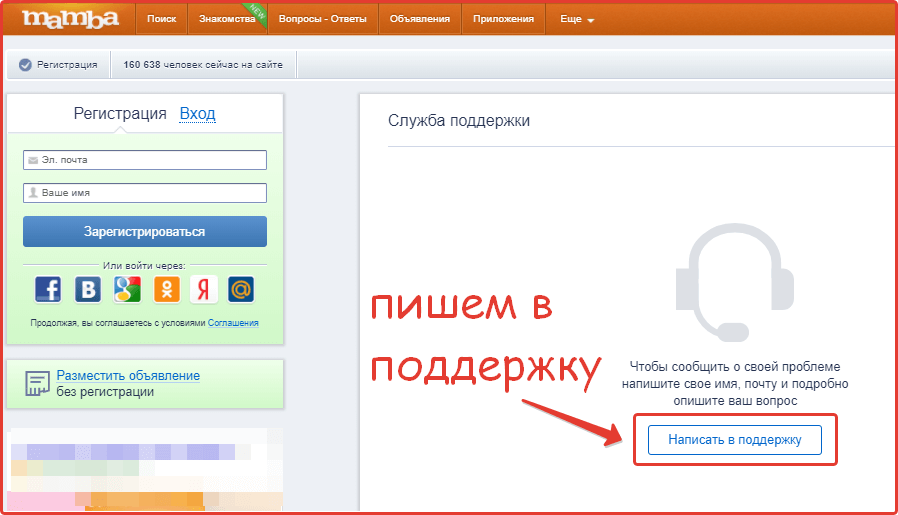Open Разместить объявление link
Viewport: 898px width, 515px height.
pos(128,376)
